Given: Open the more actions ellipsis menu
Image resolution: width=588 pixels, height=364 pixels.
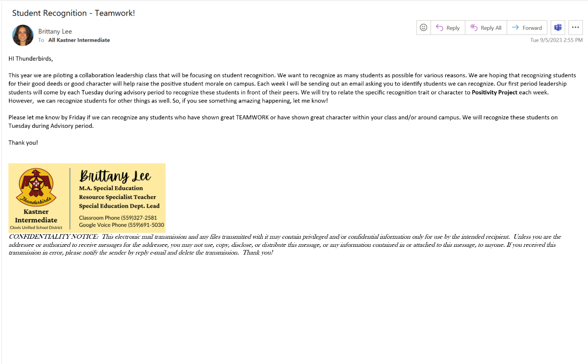Looking at the screenshot, I should coord(575,28).
